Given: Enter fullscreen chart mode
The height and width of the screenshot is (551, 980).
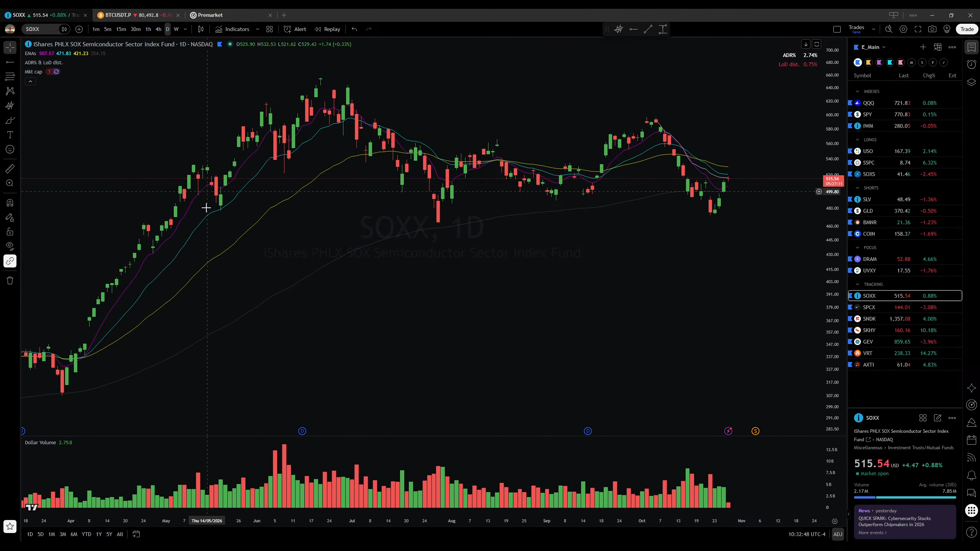Looking at the screenshot, I should click(x=918, y=29).
